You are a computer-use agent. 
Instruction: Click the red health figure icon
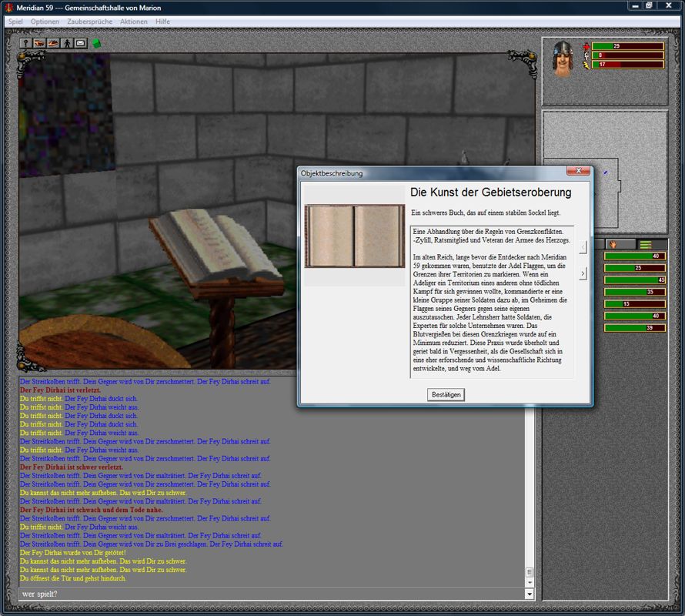[586, 46]
